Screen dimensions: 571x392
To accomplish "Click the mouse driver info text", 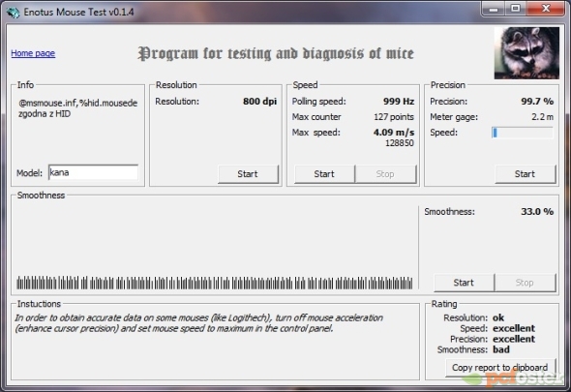I will tap(78, 108).
